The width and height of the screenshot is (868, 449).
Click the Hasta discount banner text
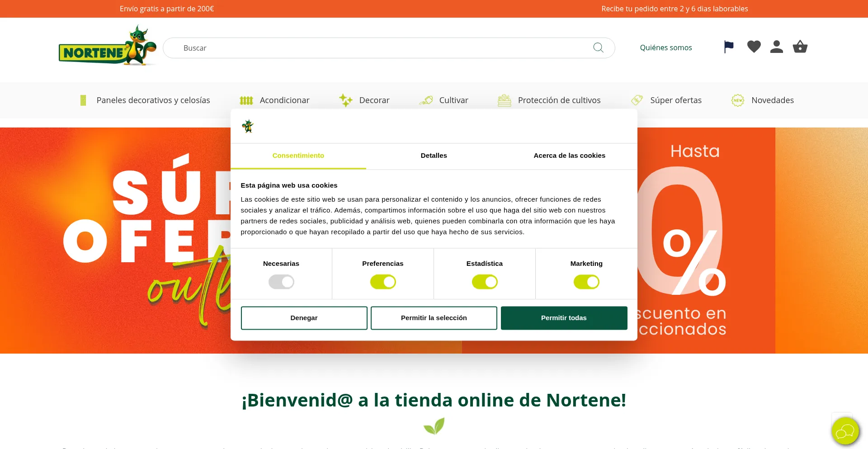pyautogui.click(x=695, y=151)
